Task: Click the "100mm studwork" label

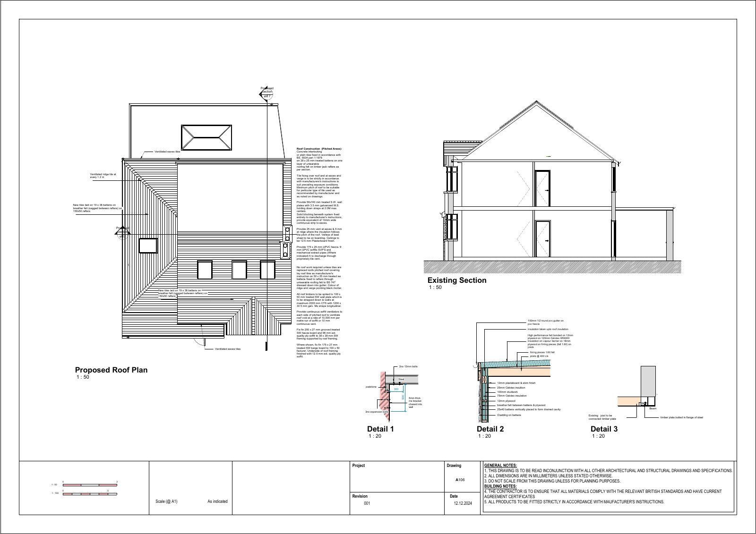Action: click(508, 392)
